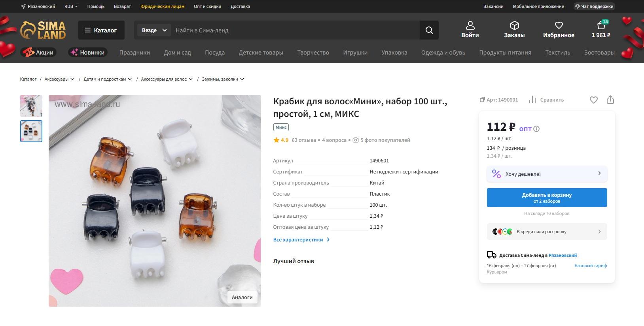This screenshot has height=326, width=644.
Task: Open the Каталог menu
Action: point(101,30)
